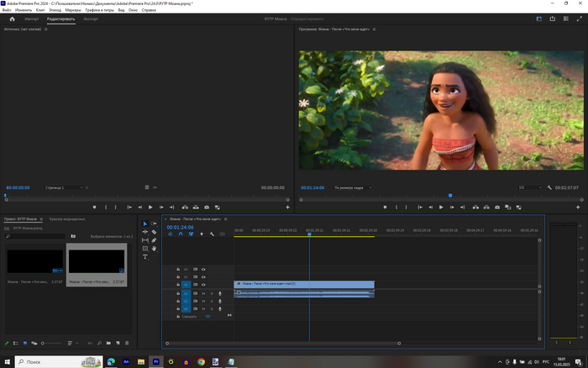Screen dimensions: 588x368
Task: Select the Type tool
Action: [x=145, y=257]
